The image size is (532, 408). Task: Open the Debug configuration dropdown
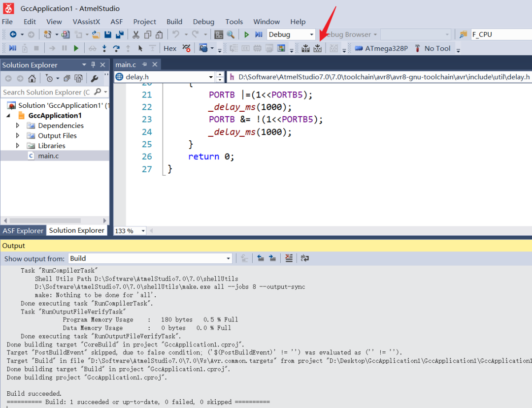311,34
